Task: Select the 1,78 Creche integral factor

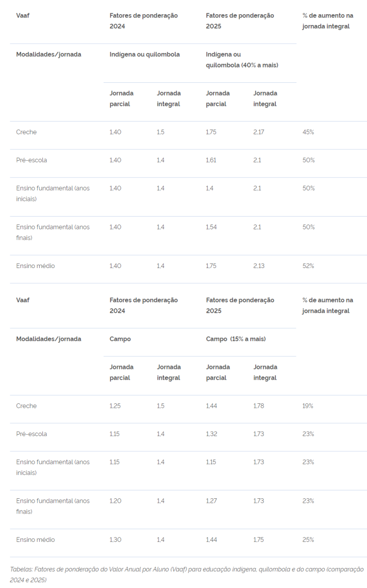Action: 259,406
